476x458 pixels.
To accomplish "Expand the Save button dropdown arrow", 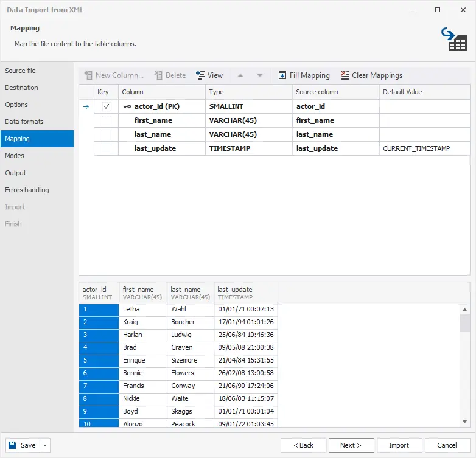I will click(45, 445).
